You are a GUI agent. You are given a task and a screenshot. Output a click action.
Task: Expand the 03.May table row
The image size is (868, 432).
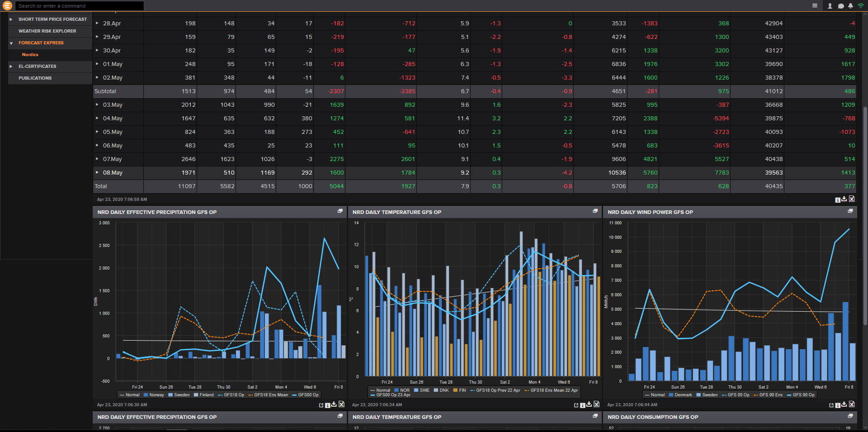97,104
